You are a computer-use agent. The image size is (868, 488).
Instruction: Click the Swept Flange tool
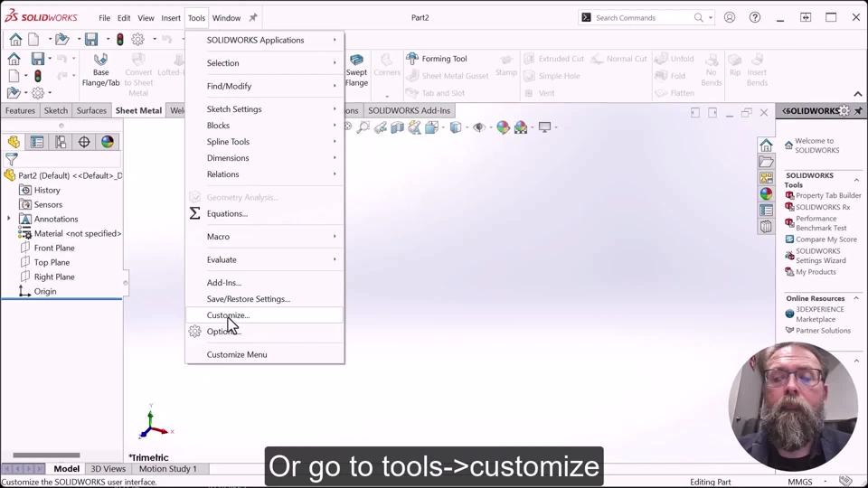[x=356, y=70]
